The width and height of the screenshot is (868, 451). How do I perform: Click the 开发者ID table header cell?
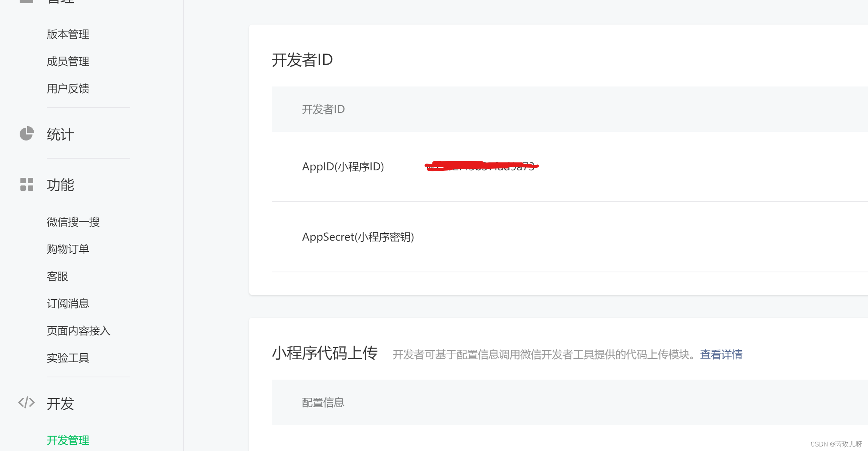[x=323, y=110]
